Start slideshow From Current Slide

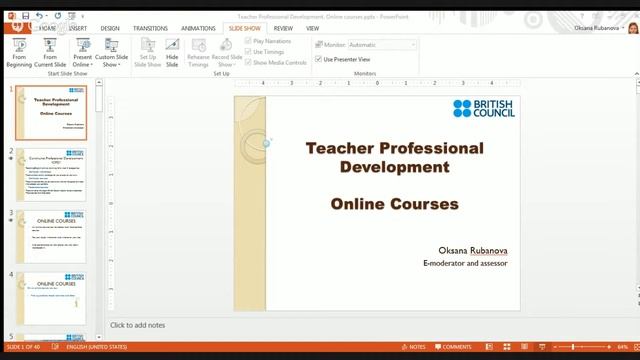[50, 53]
